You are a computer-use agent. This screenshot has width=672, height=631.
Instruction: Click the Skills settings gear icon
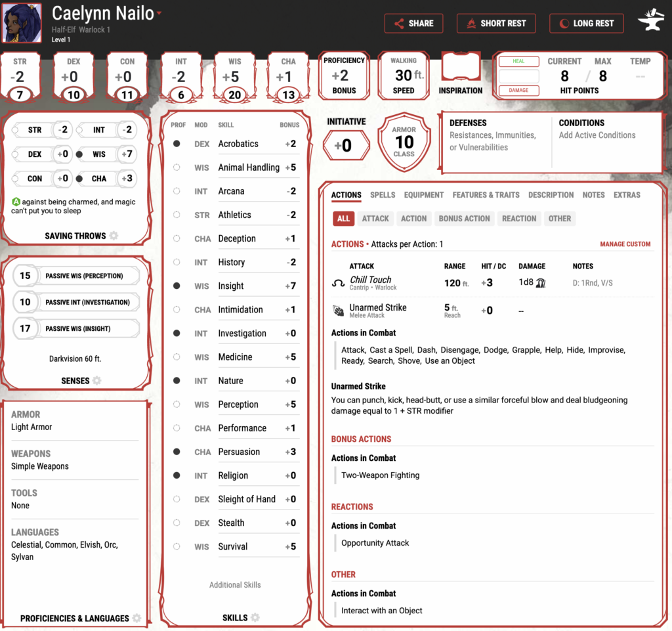coord(255,618)
